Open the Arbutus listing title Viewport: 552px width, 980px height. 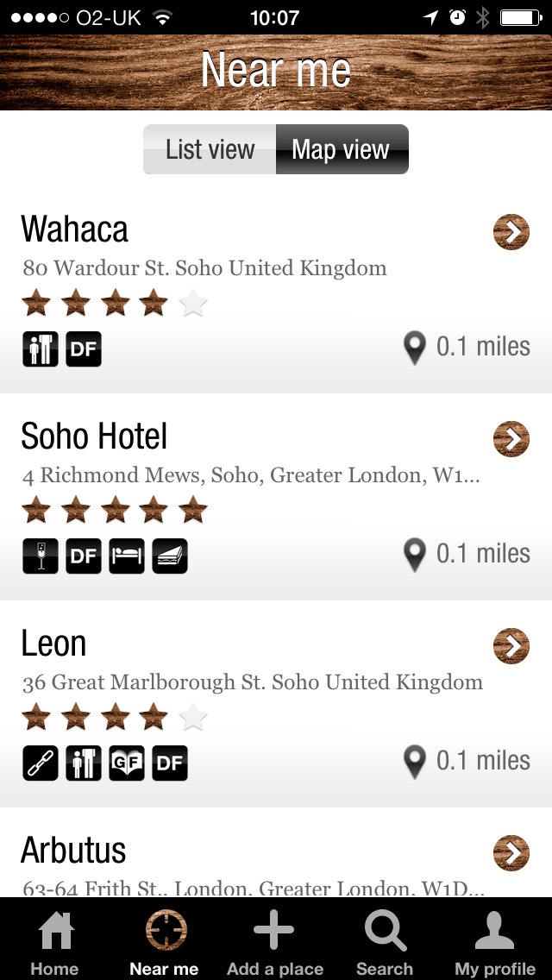(x=73, y=851)
